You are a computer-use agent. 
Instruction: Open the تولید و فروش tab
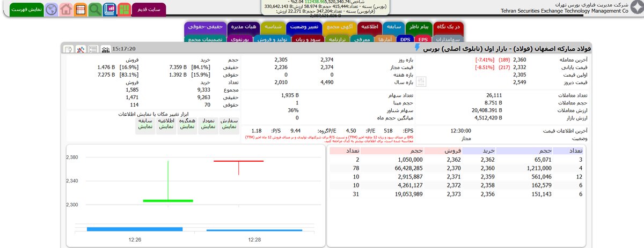(273, 39)
